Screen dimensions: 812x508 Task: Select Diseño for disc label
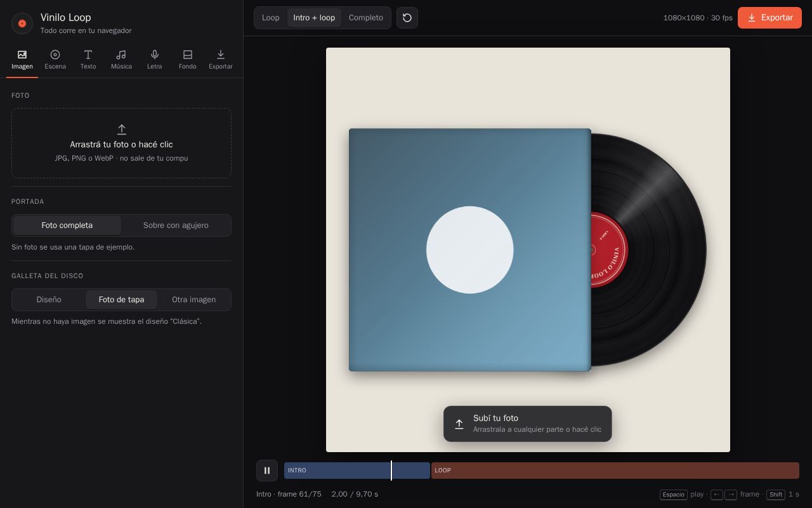pos(49,300)
